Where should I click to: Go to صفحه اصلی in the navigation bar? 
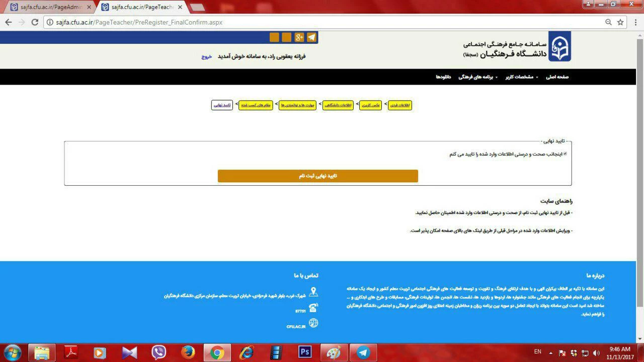[557, 77]
